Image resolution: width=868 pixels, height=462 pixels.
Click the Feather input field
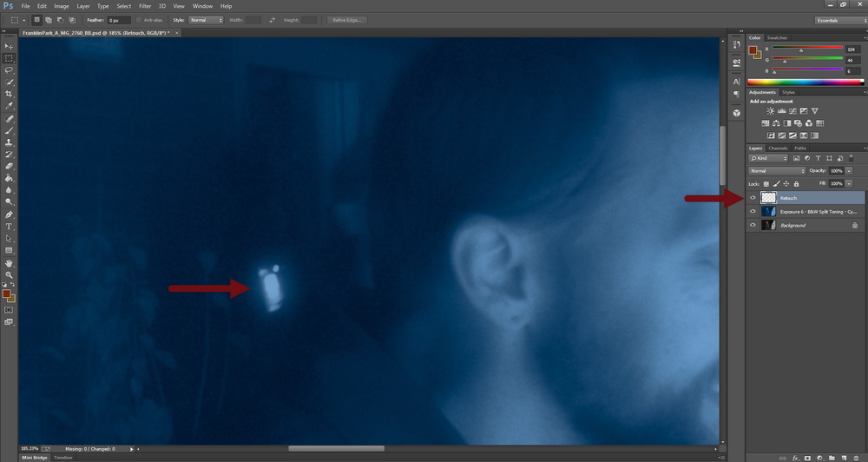coord(119,20)
